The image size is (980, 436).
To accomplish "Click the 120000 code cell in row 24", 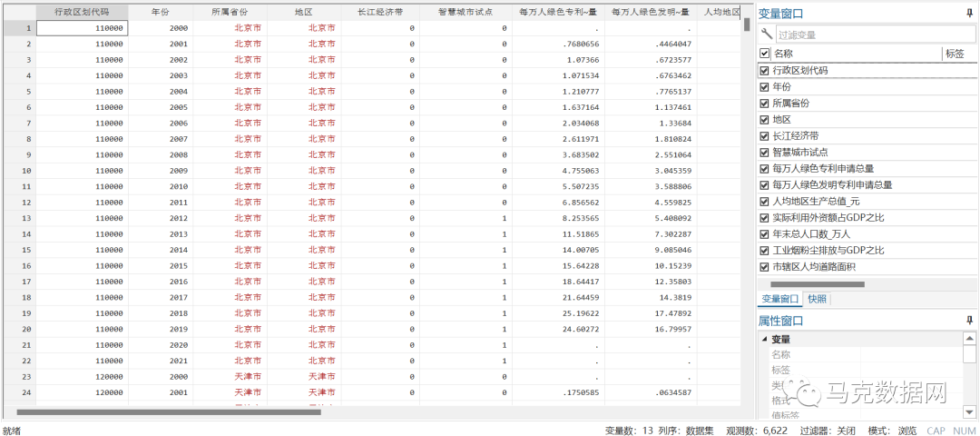I will tap(82, 392).
